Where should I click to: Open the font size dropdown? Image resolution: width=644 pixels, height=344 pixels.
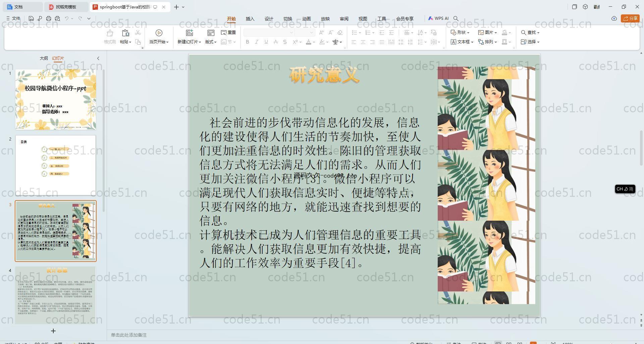click(312, 33)
